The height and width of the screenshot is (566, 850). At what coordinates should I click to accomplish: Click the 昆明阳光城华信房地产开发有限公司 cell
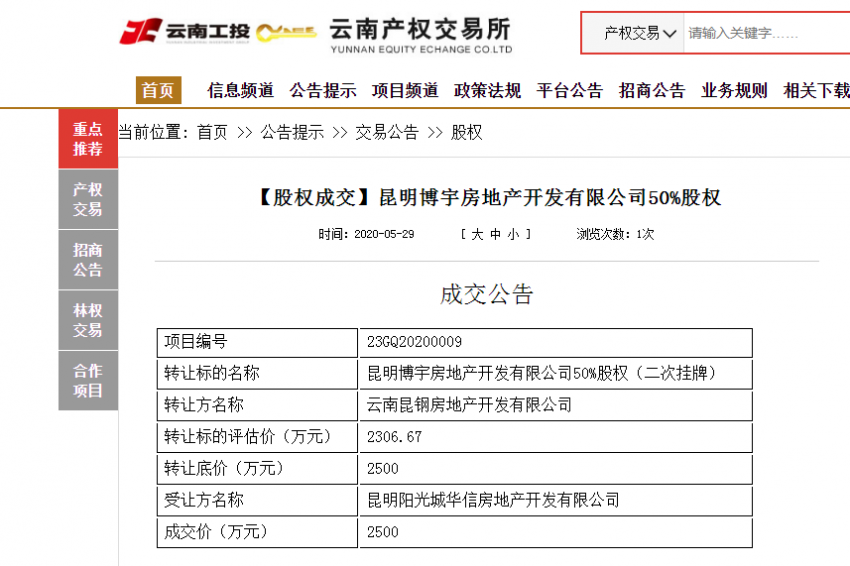556,500
